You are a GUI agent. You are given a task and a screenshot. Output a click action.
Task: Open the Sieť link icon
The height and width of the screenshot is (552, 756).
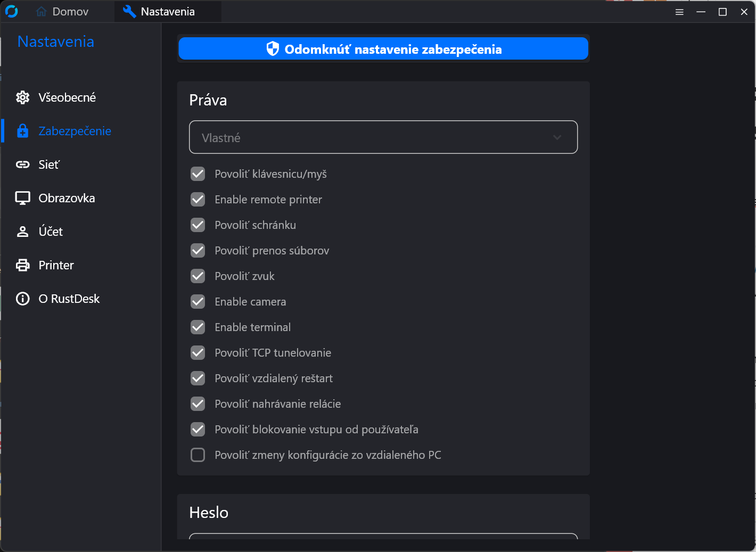tap(22, 164)
